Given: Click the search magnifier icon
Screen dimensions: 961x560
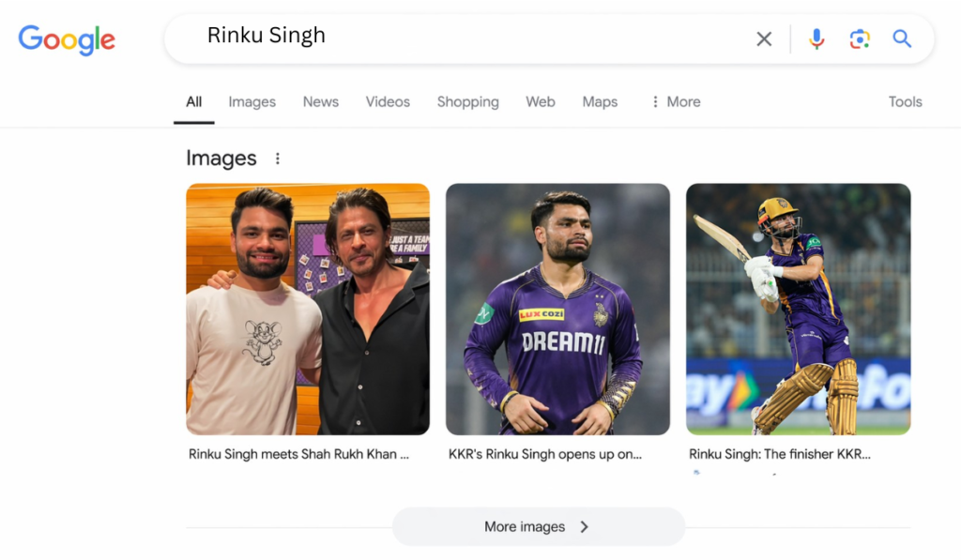Looking at the screenshot, I should pyautogui.click(x=901, y=38).
